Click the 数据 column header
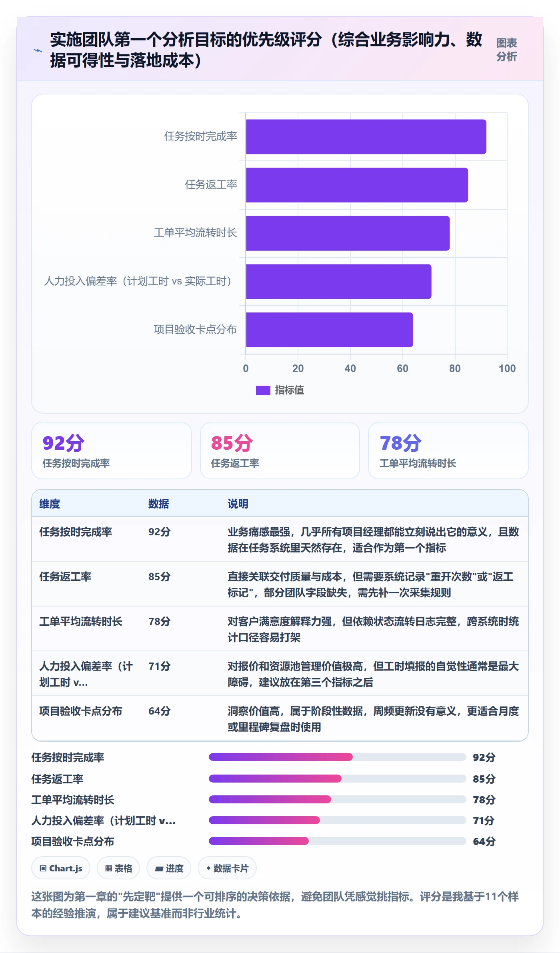560x953 pixels. click(159, 504)
